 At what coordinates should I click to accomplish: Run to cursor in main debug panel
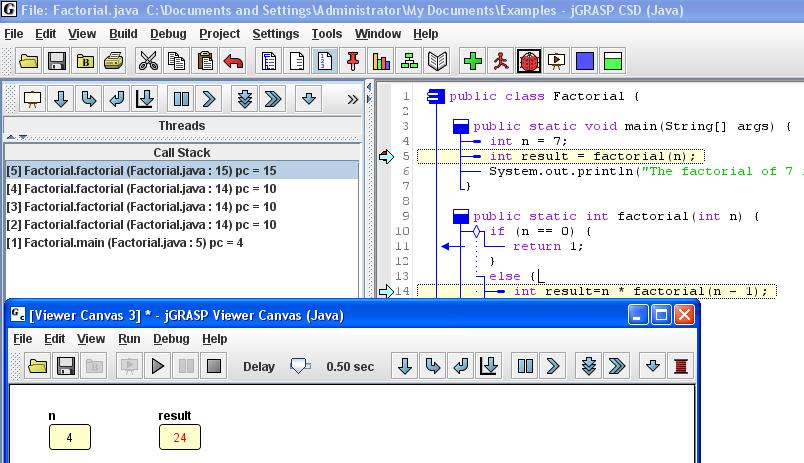pos(145,98)
